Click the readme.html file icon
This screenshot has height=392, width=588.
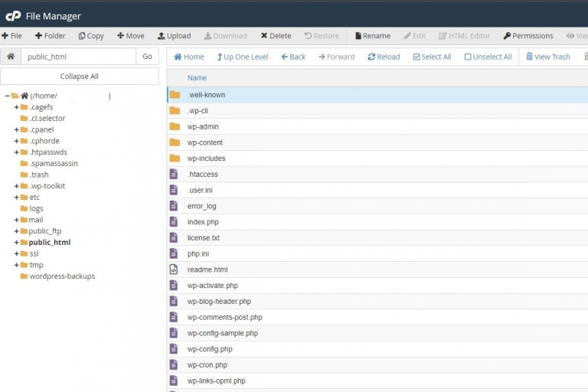coord(174,269)
